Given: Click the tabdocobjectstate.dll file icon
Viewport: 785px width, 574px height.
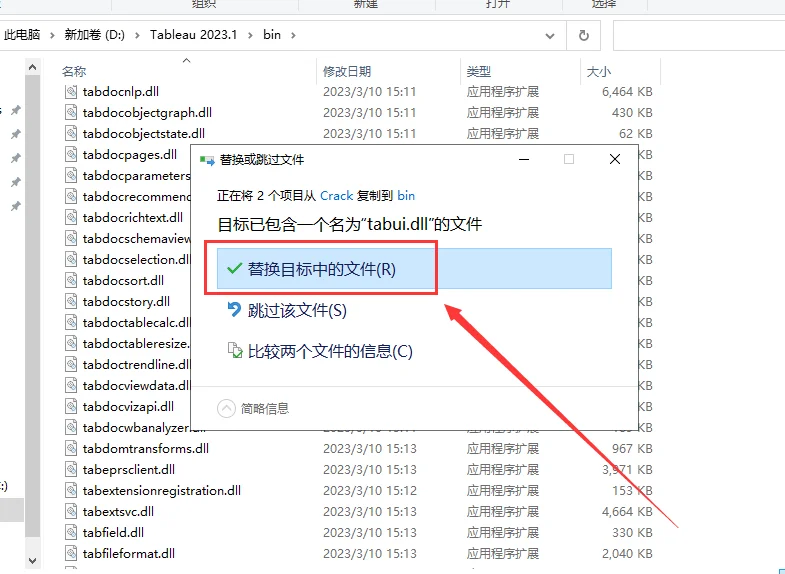Looking at the screenshot, I should tap(71, 134).
